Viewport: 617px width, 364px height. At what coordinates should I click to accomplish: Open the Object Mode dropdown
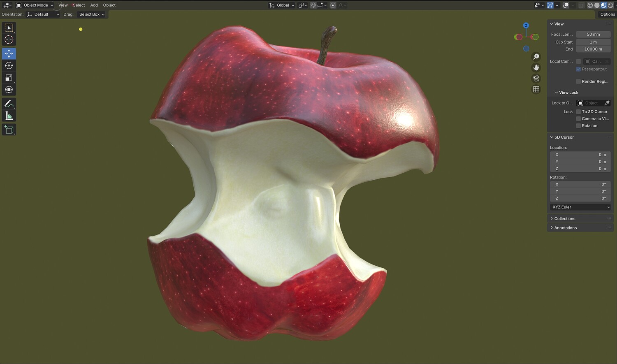tap(35, 5)
